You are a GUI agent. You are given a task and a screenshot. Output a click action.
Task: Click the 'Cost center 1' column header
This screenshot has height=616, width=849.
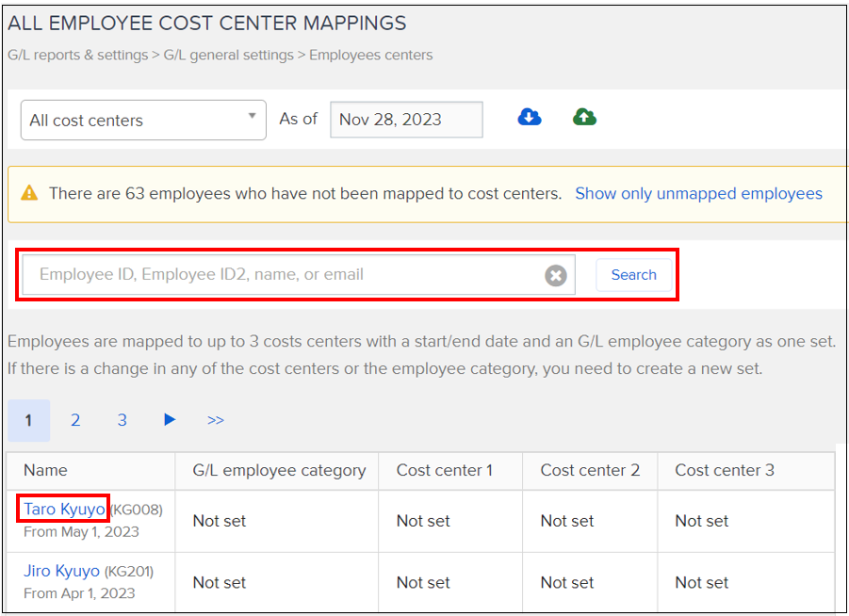point(445,471)
